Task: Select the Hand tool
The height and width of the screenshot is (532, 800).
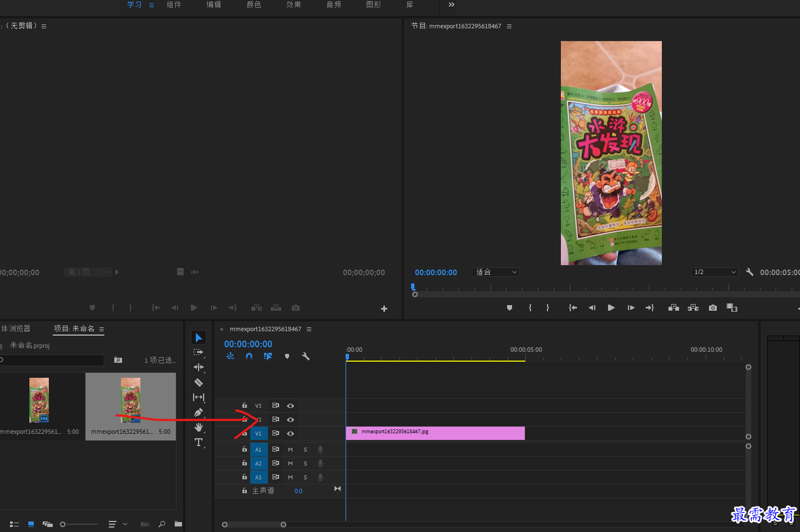Action: pyautogui.click(x=199, y=427)
